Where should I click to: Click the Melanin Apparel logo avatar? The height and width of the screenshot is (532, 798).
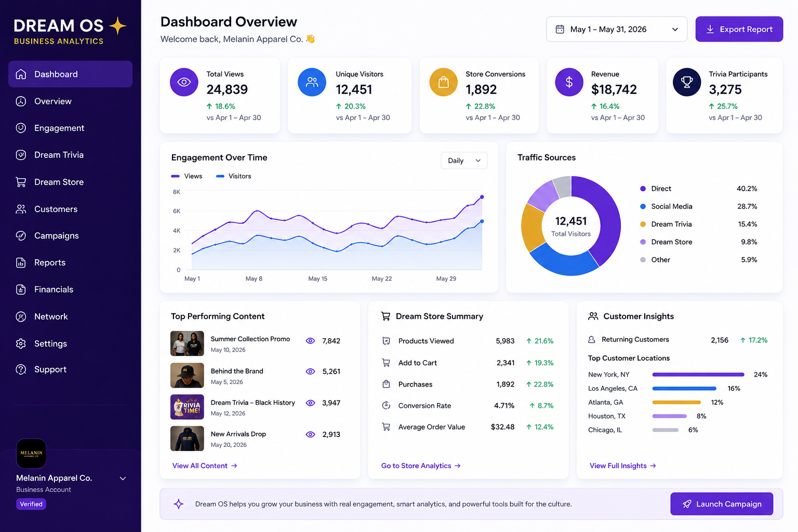(x=31, y=454)
